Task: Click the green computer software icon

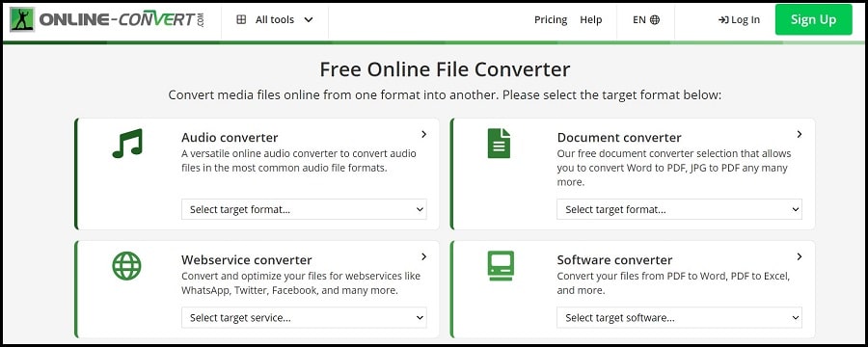Action: pos(501,266)
